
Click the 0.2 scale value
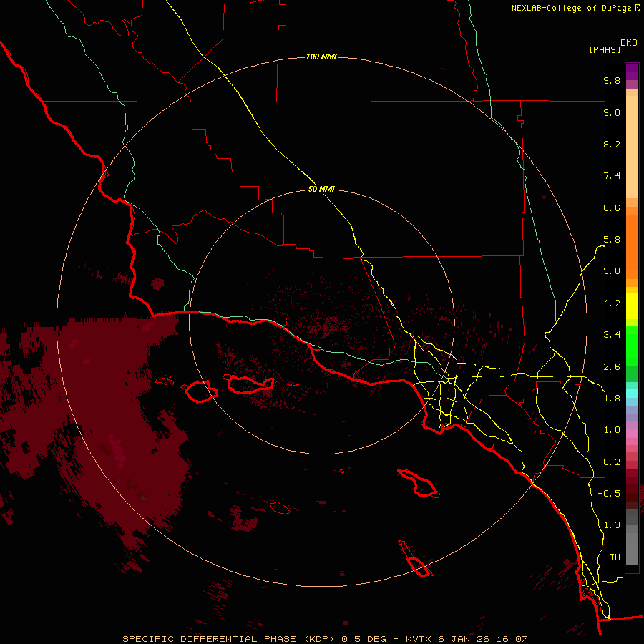[x=612, y=462]
